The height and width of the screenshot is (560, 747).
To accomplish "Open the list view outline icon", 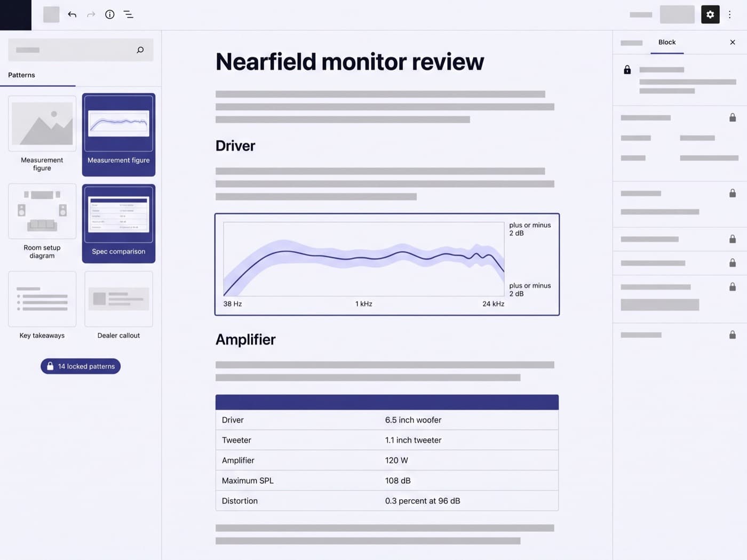I will click(129, 14).
